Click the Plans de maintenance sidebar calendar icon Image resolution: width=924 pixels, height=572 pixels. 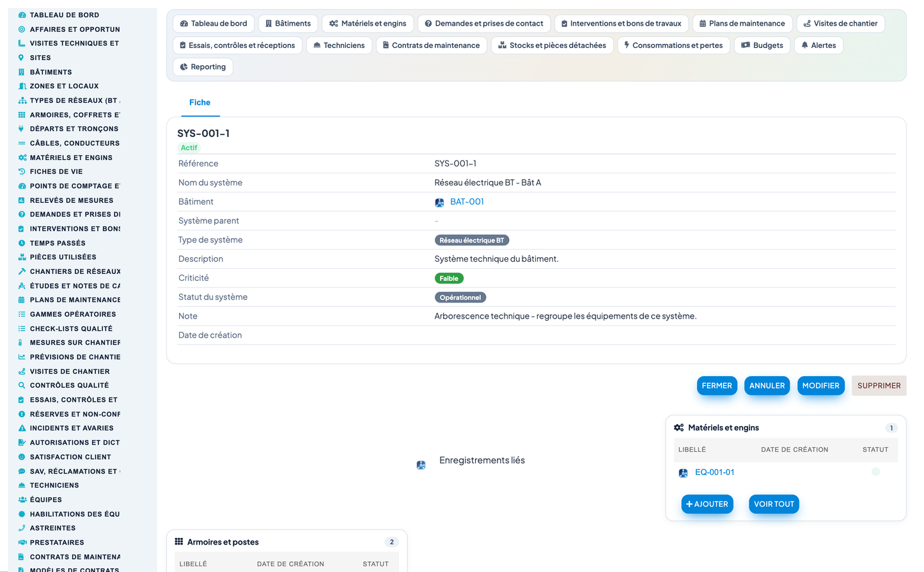point(22,300)
